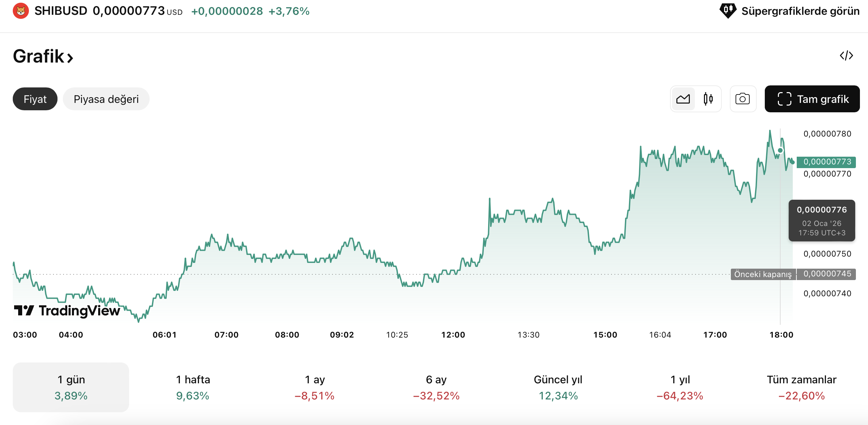This screenshot has height=425, width=868.
Task: Select the 1 hafta range tab
Action: point(193,387)
